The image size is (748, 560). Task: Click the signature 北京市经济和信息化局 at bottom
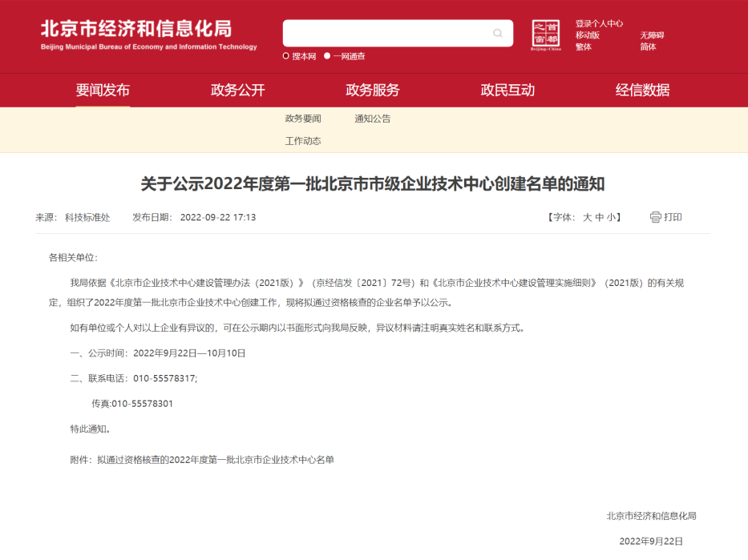tap(651, 516)
